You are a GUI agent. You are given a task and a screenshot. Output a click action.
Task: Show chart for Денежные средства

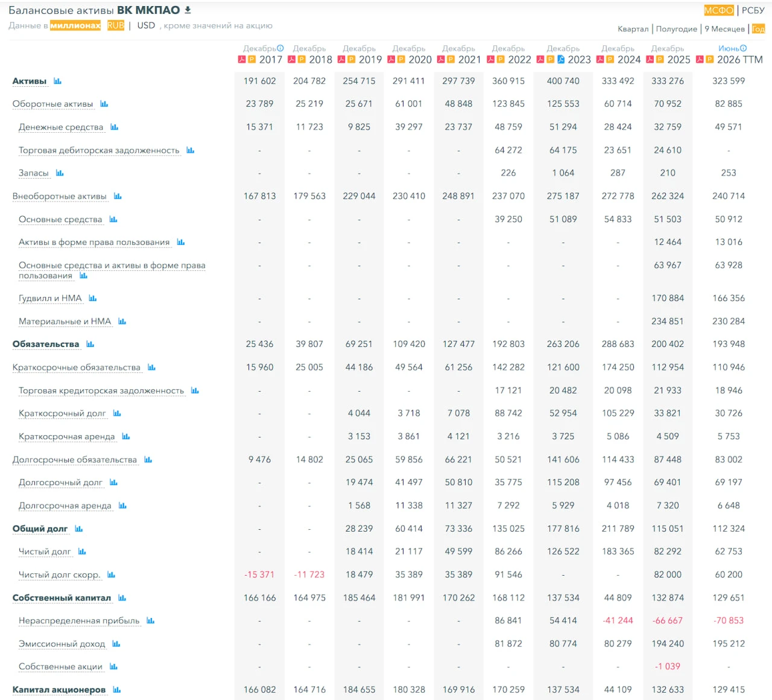pyautogui.click(x=115, y=127)
